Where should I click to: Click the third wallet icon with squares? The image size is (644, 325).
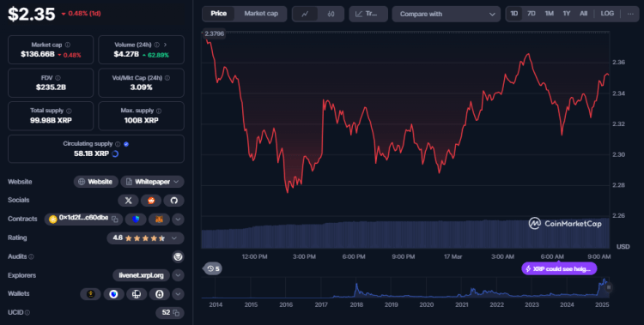click(137, 294)
